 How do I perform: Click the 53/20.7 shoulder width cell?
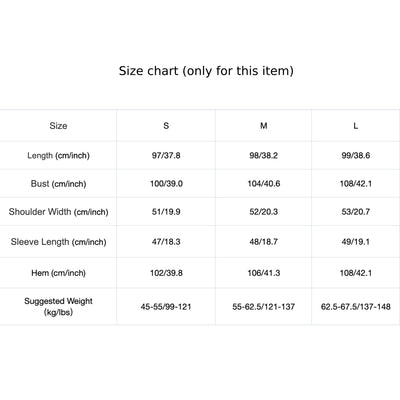(x=356, y=212)
